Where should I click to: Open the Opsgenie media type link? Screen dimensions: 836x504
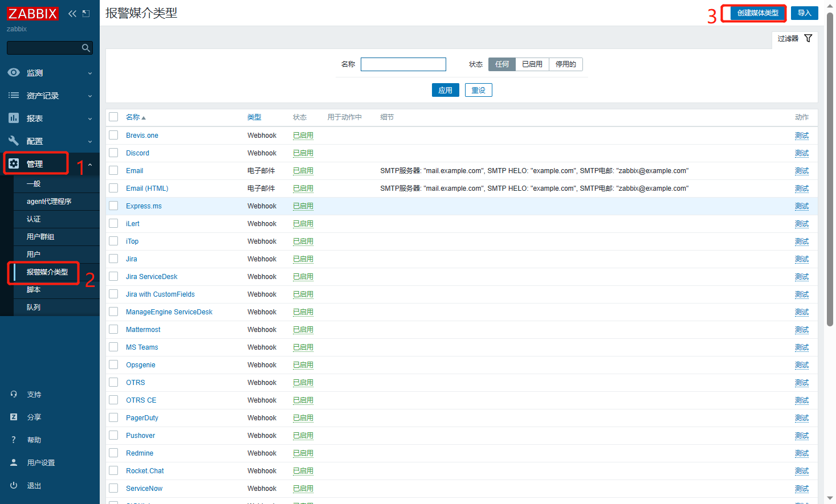141,365
